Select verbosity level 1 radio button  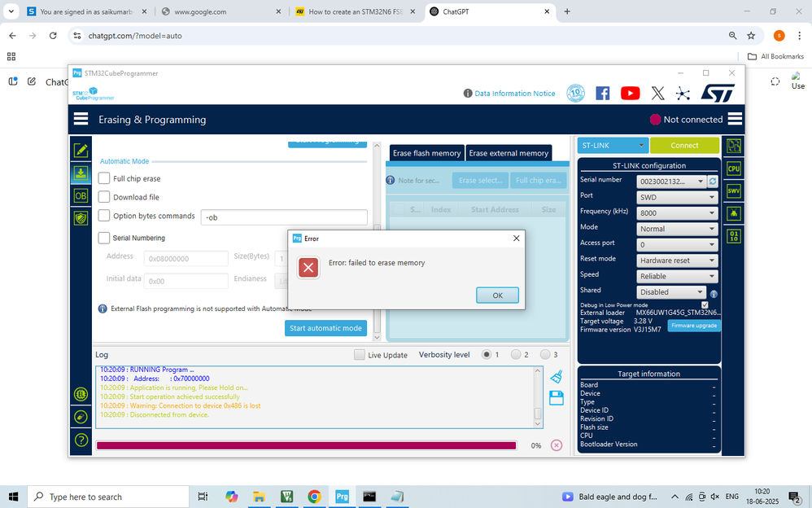click(x=487, y=355)
